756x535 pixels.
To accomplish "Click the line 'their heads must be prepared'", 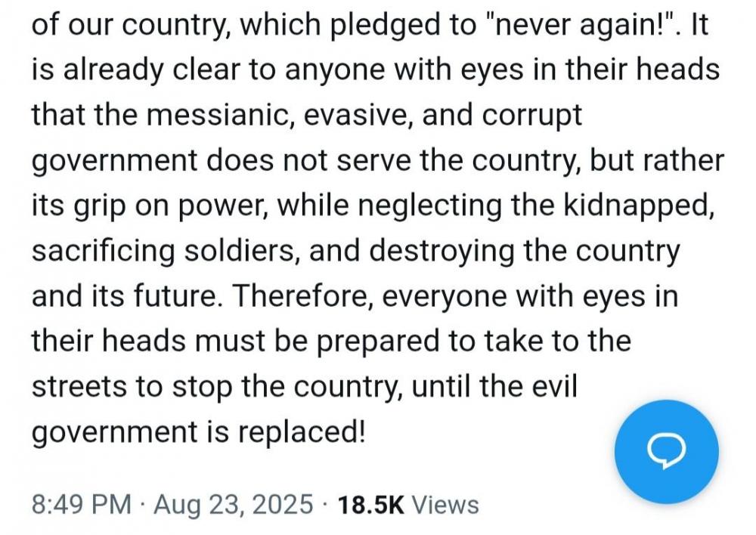I will [x=332, y=342].
